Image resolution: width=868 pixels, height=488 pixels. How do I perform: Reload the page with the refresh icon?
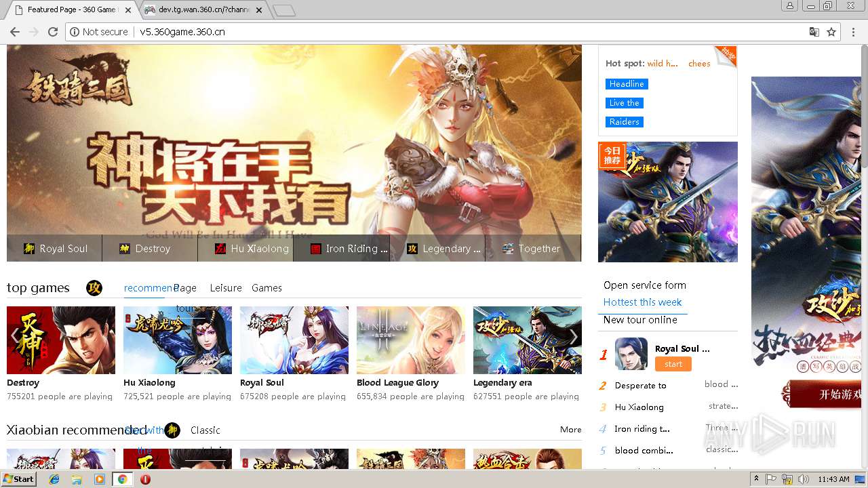coord(53,32)
